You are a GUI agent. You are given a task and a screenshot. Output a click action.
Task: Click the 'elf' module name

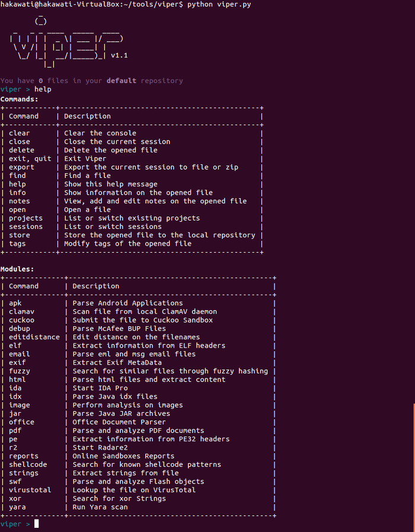[15, 345]
